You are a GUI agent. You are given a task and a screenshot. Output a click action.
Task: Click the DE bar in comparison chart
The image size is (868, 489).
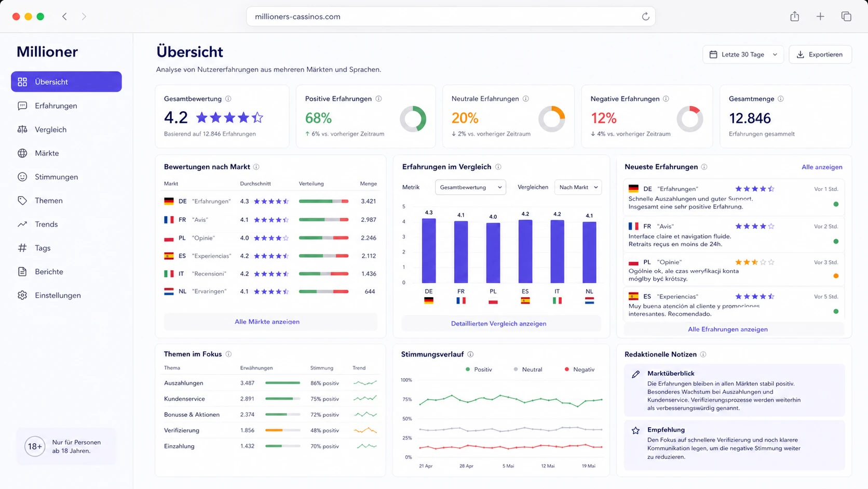click(x=429, y=250)
